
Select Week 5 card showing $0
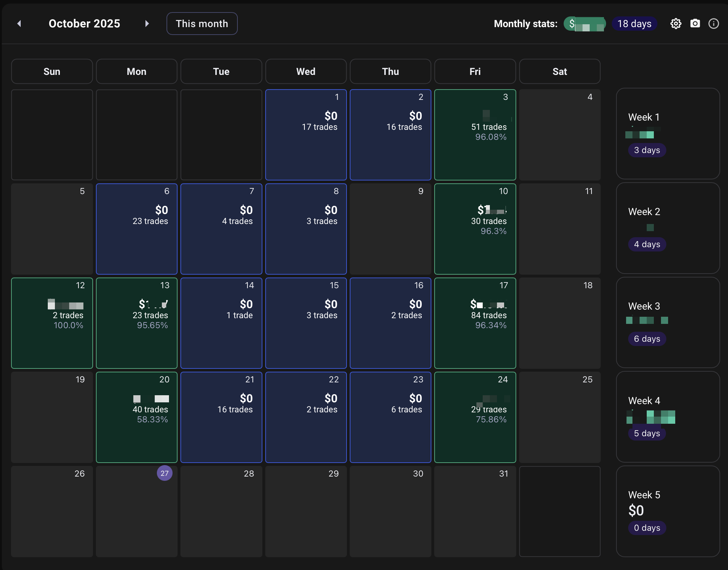667,511
